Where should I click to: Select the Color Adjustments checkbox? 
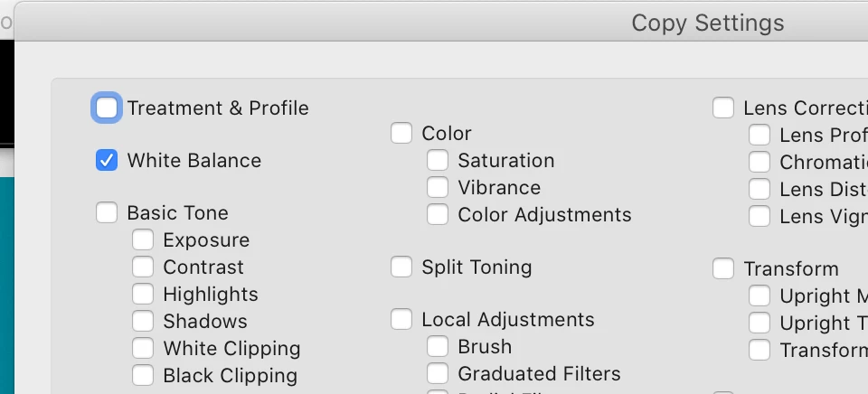click(x=438, y=215)
